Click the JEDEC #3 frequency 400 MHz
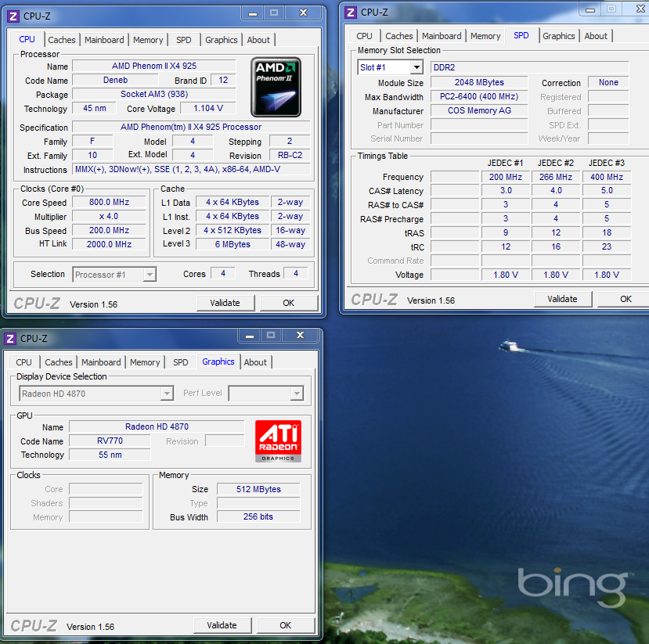 pos(607,177)
